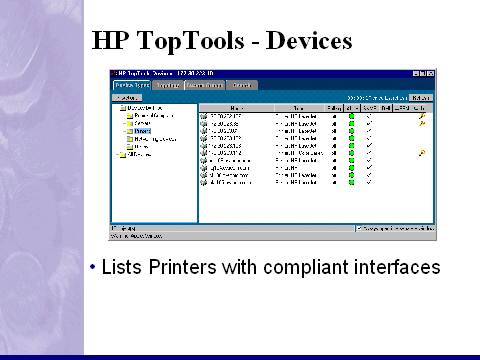Collapse the Printers tree node
Viewport: 480px width, 360px height.
[x=124, y=131]
